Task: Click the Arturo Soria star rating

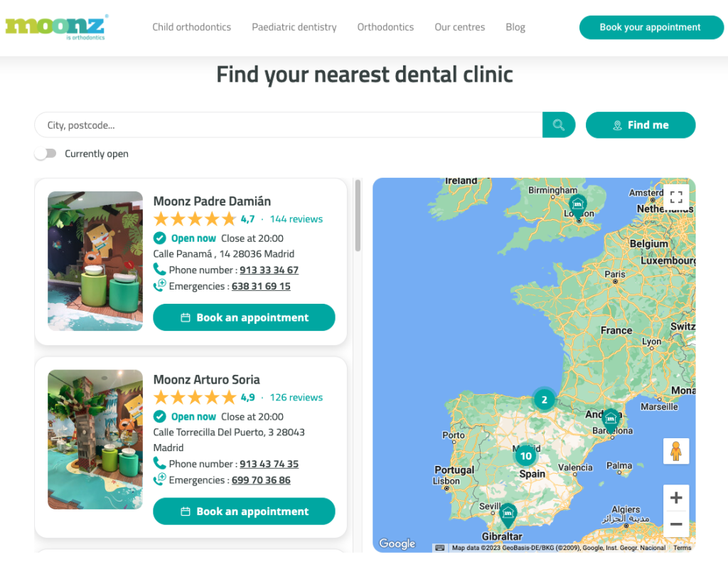Action: tap(195, 397)
